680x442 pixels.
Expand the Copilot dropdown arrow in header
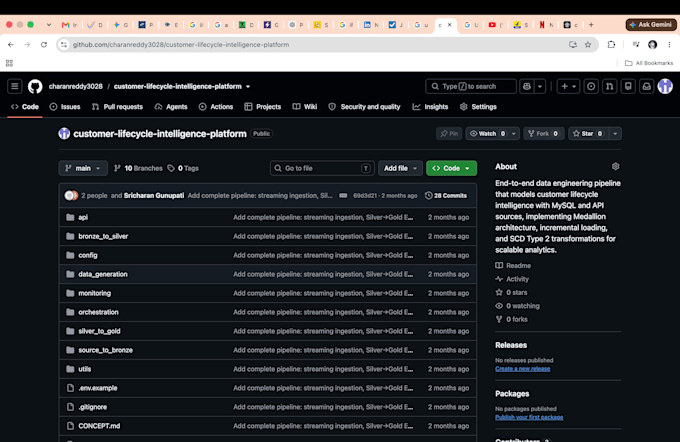point(540,86)
